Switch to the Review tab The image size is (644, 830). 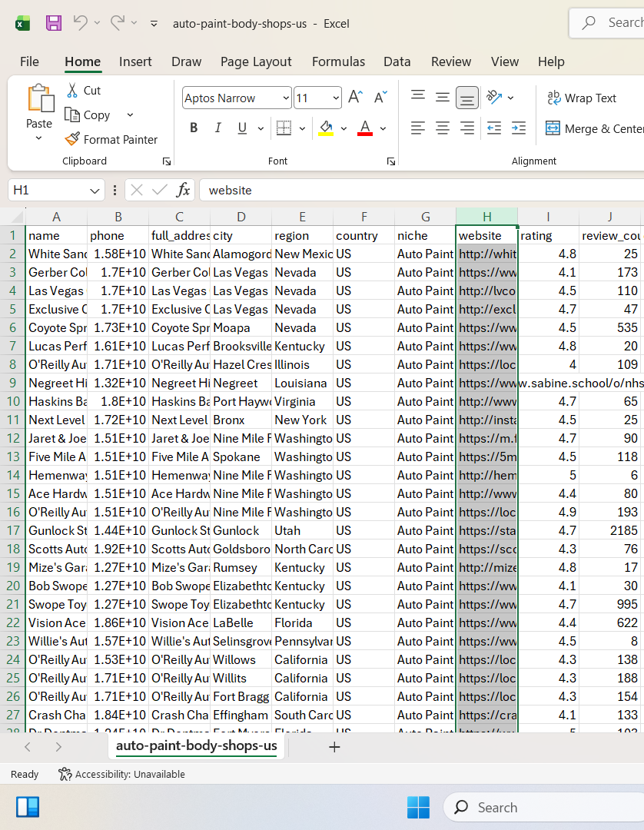point(451,61)
